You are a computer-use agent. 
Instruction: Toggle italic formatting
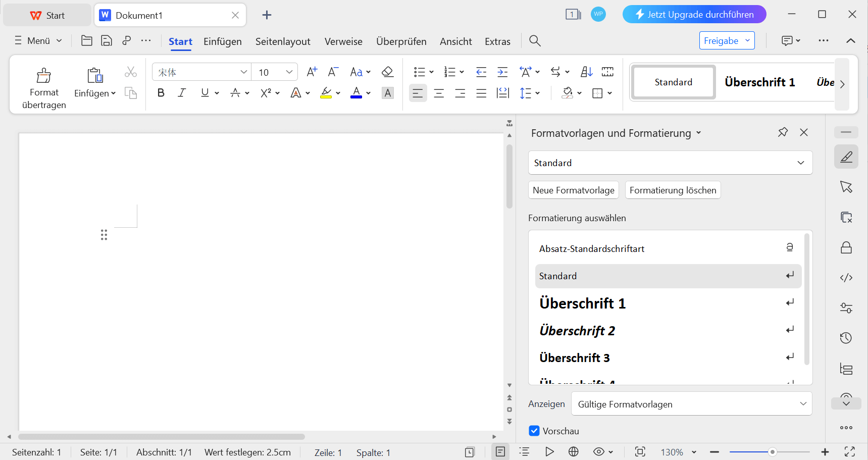pyautogui.click(x=181, y=92)
